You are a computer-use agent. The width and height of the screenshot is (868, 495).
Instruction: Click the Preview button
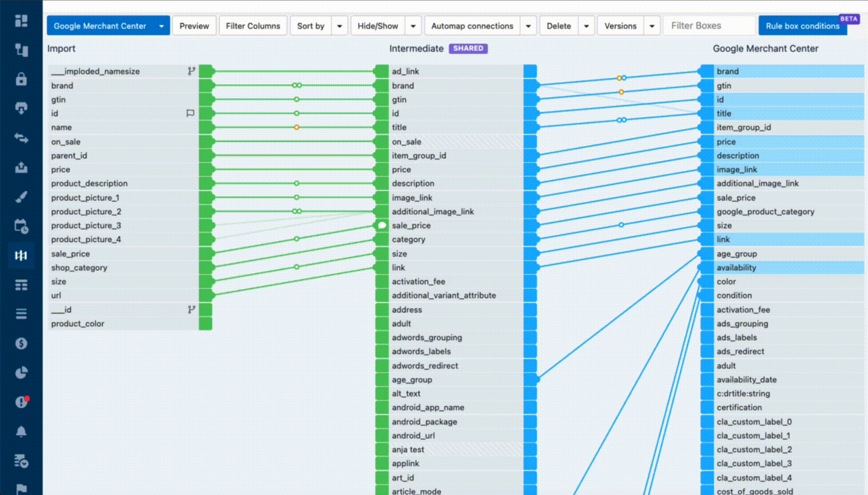194,26
